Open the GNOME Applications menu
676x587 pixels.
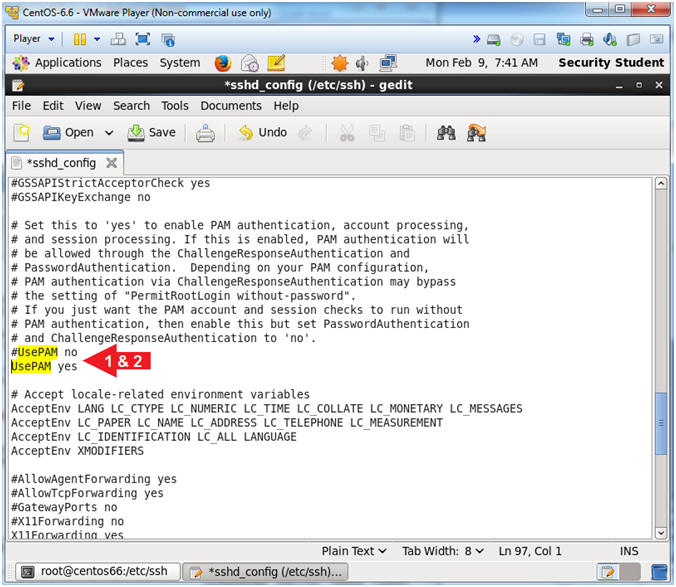click(57, 62)
